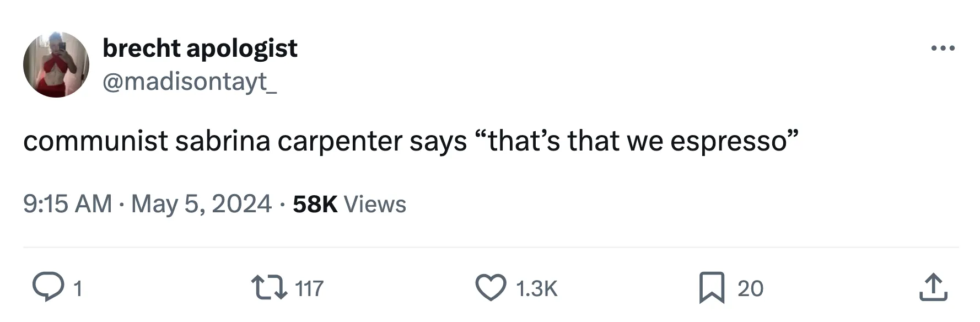Click the reply count showing 1
This screenshot has height=322, width=980.
click(78, 288)
